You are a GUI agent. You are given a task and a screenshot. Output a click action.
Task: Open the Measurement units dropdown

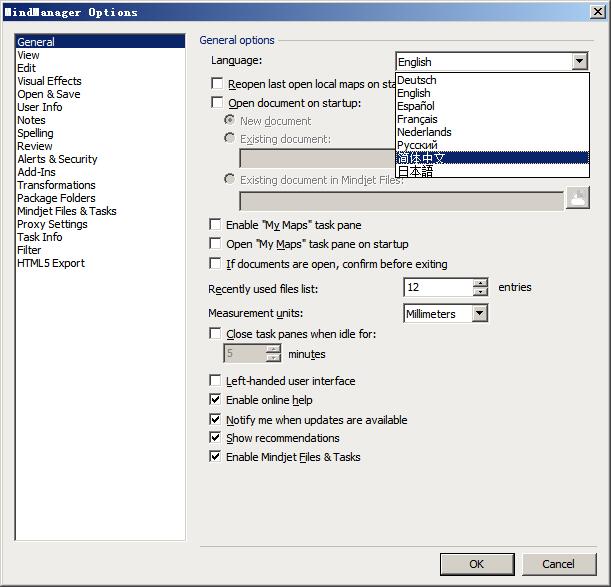[479, 314]
